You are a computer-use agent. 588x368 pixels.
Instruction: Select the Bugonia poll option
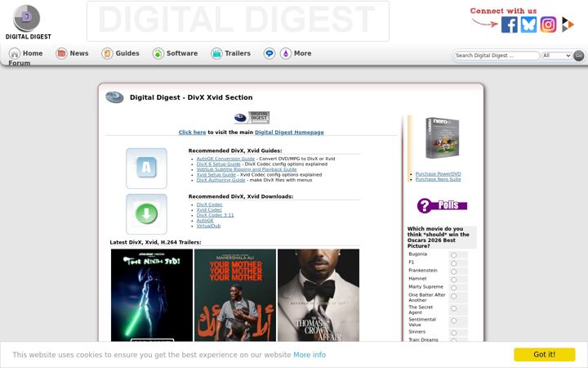[454, 255]
